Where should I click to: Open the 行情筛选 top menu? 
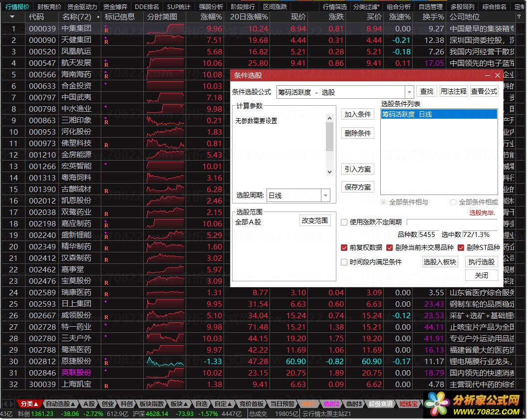pos(334,6)
